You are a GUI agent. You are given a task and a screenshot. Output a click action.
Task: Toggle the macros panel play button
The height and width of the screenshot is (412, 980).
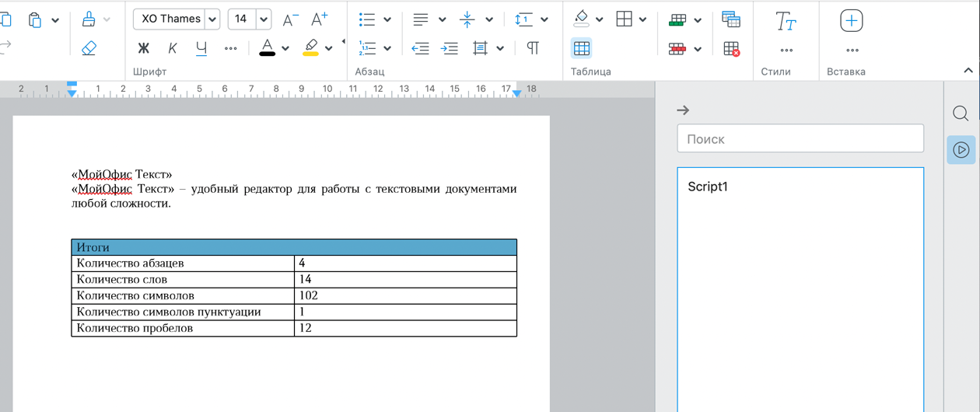point(961,150)
